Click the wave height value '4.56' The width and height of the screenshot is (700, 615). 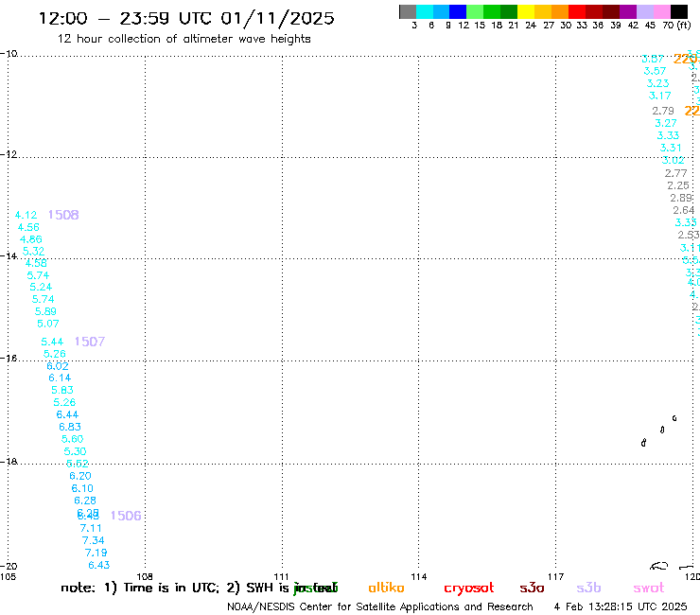click(x=28, y=227)
